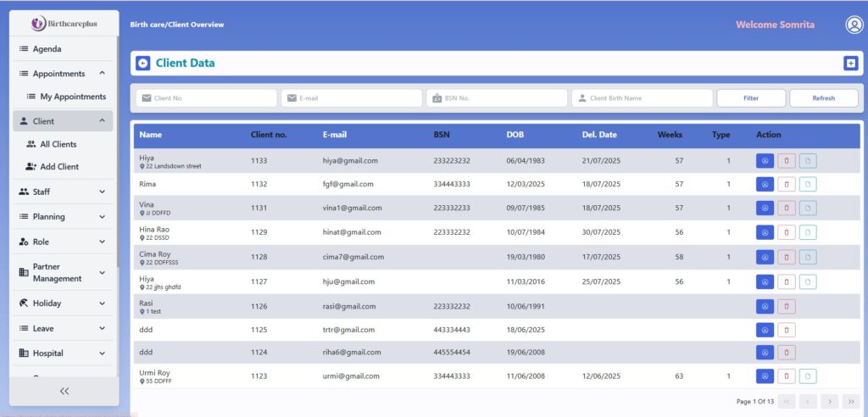Open the user profile avatar icon
Viewport: 868px width, 417px height.
854,25
